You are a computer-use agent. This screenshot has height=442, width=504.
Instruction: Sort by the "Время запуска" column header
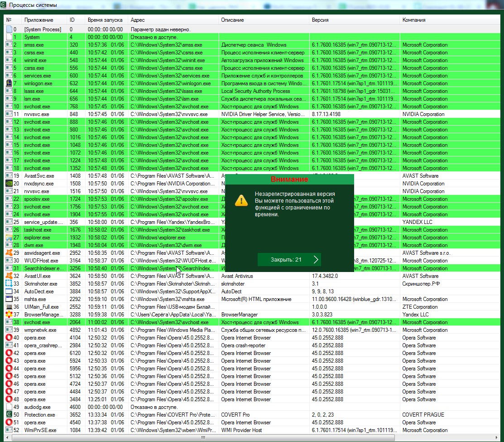click(x=105, y=20)
